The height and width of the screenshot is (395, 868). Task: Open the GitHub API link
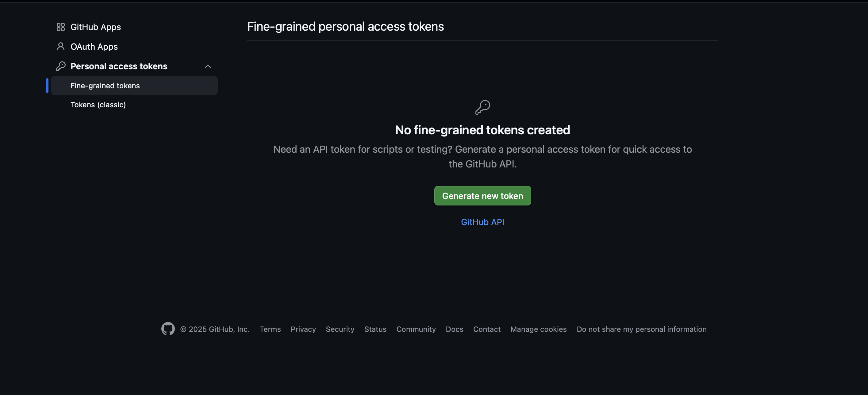tap(482, 222)
